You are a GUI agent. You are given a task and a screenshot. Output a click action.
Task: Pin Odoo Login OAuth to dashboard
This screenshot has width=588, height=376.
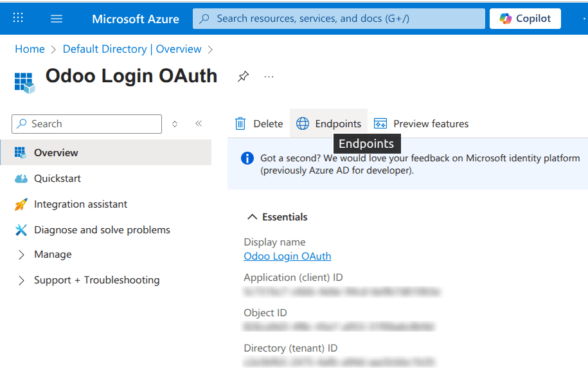243,76
